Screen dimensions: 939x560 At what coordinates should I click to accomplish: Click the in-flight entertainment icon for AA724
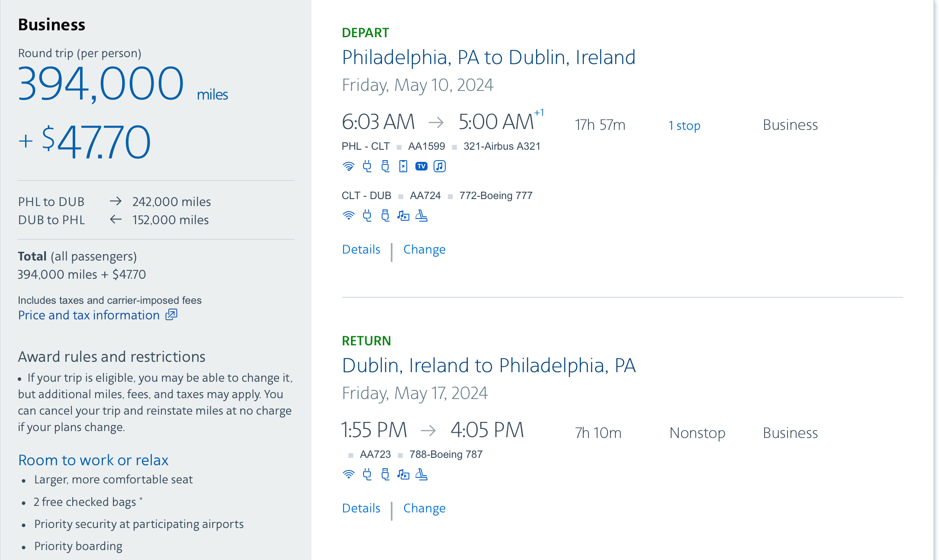pyautogui.click(x=403, y=216)
